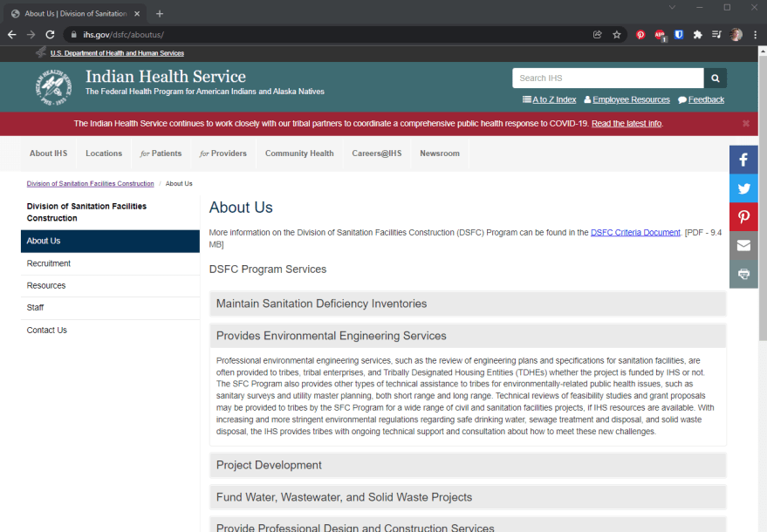
Task: Open the A to Z Index link
Action: 549,100
